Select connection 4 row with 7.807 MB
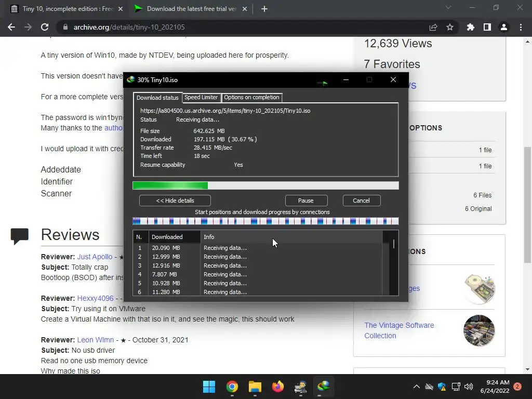Image resolution: width=532 pixels, height=399 pixels. pos(258,274)
